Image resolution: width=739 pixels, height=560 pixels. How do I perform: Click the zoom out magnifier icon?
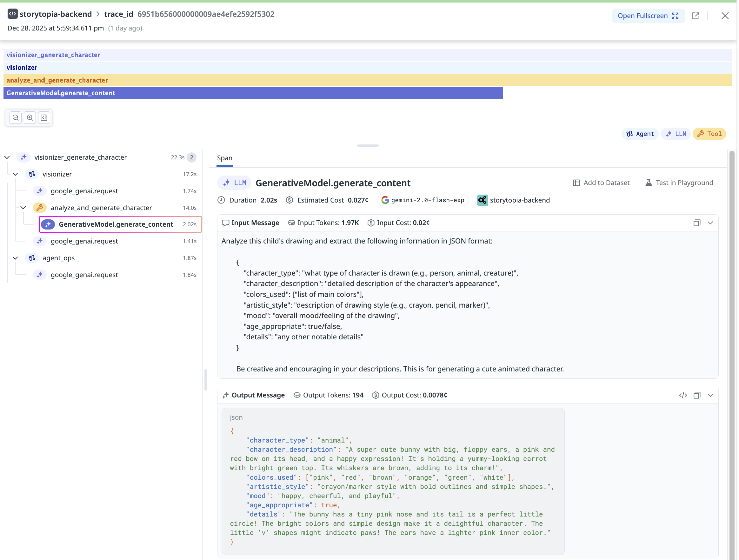pos(15,117)
